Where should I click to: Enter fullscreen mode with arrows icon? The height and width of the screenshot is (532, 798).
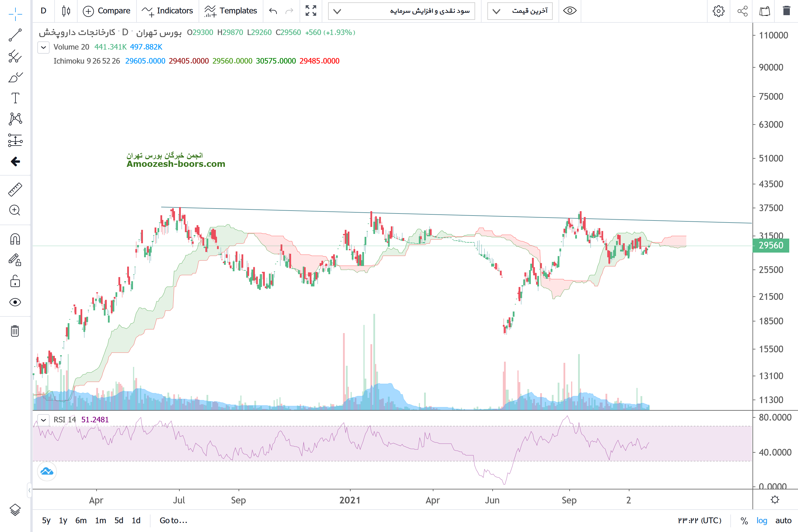[310, 11]
